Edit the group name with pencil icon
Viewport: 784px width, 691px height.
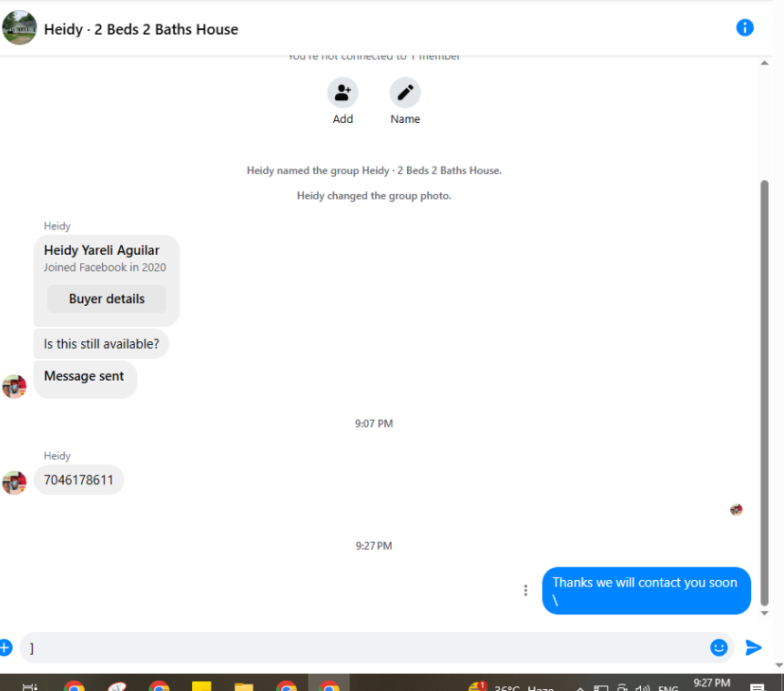(x=405, y=93)
